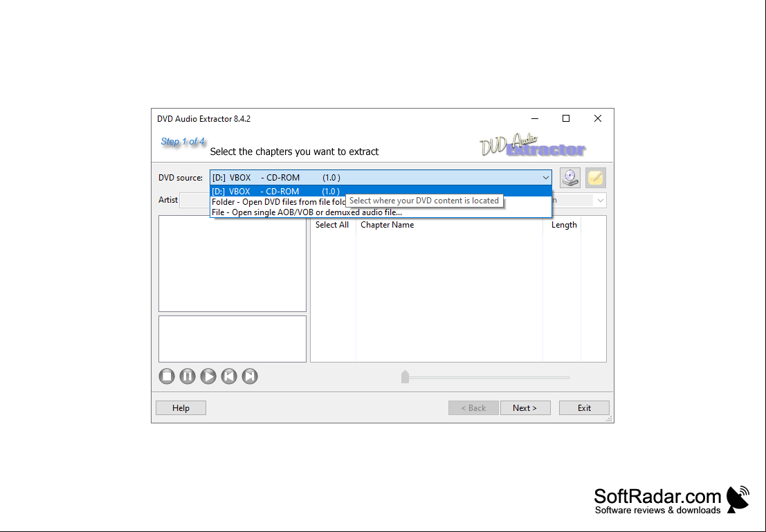Click the Length column header
766x532 pixels.
(563, 225)
